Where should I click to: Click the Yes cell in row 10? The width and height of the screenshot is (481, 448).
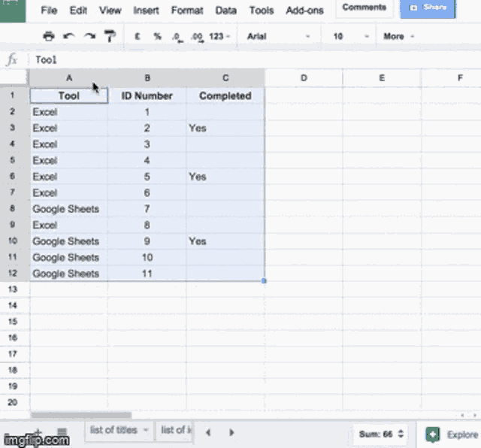(225, 241)
